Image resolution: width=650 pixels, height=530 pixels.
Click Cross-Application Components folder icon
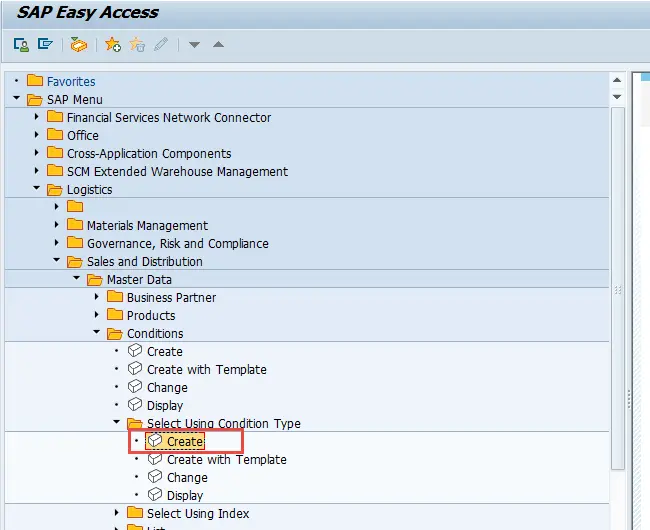(x=55, y=152)
